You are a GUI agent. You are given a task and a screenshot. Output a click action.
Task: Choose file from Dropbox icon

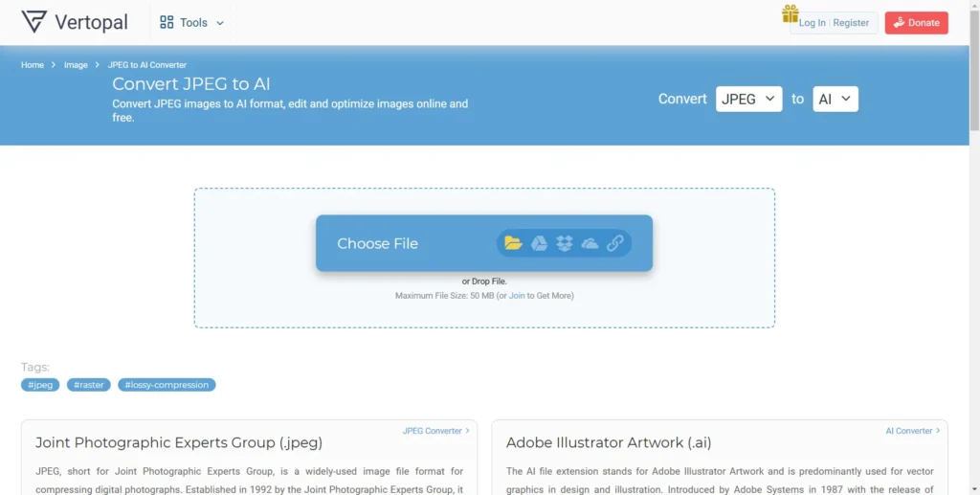coord(565,243)
